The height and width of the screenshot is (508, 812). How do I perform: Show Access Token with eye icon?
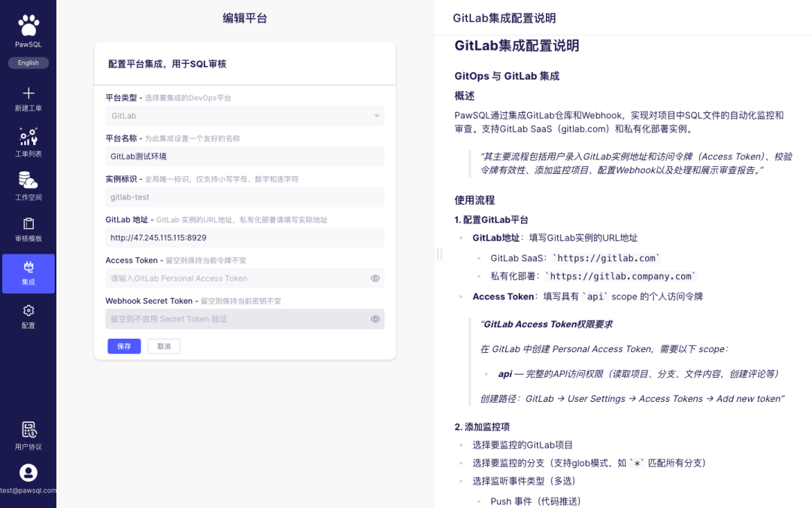pyautogui.click(x=375, y=278)
